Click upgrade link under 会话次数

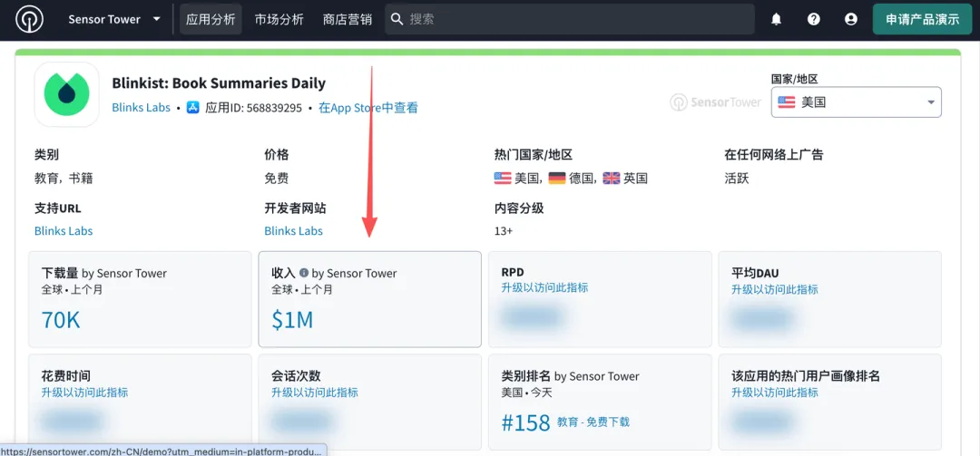(314, 393)
